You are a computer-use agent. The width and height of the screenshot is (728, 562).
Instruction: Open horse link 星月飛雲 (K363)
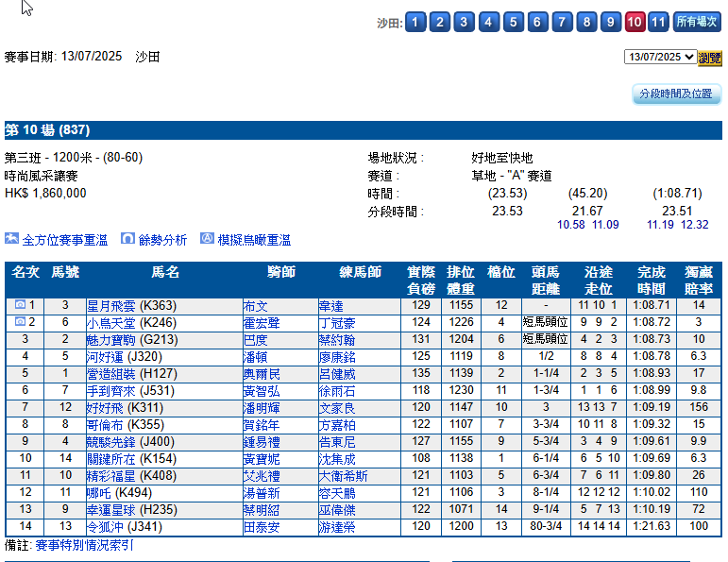pos(131,306)
